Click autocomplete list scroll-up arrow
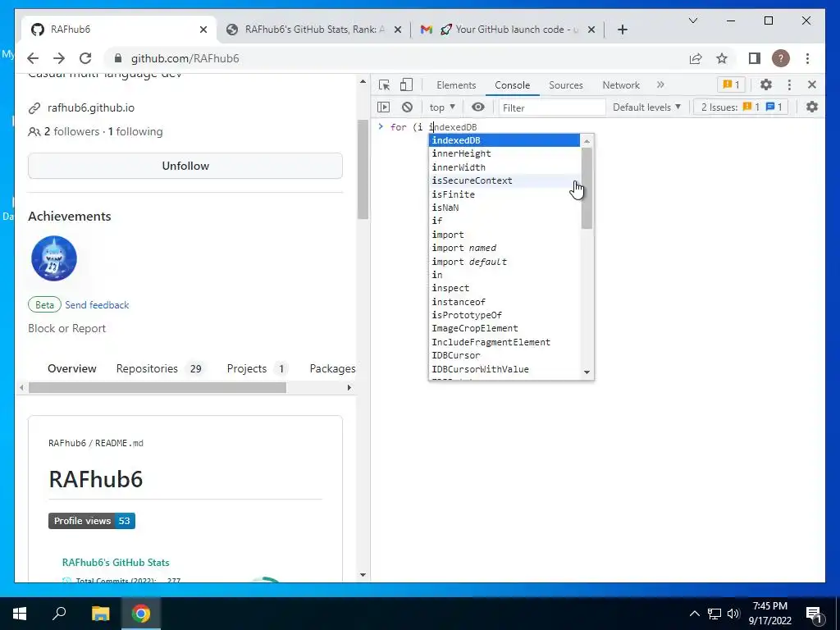840x630 pixels. (587, 141)
